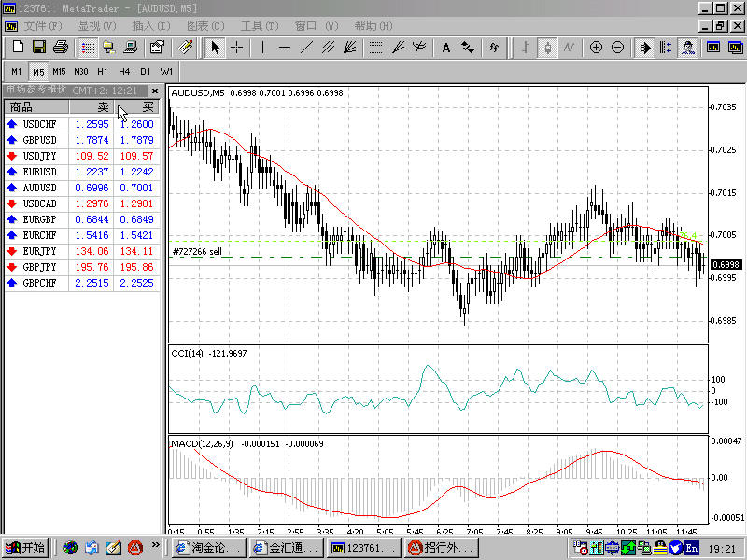
Task: Click the New chart icon
Action: click(18, 48)
